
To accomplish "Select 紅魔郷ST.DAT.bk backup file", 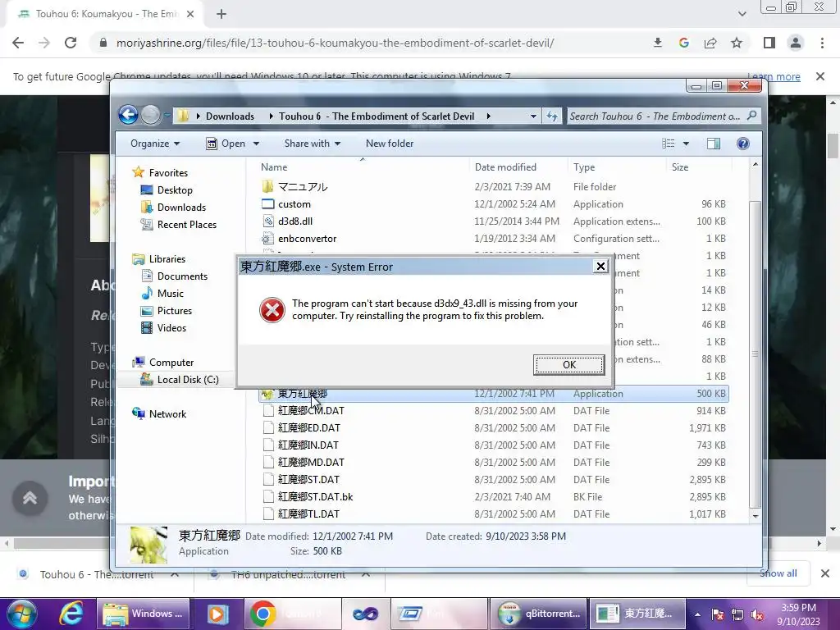I will (315, 496).
